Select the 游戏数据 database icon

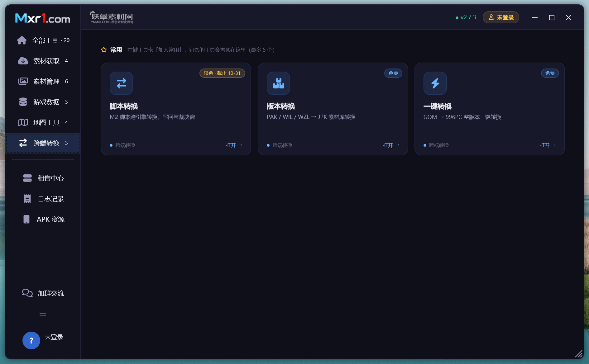23,102
